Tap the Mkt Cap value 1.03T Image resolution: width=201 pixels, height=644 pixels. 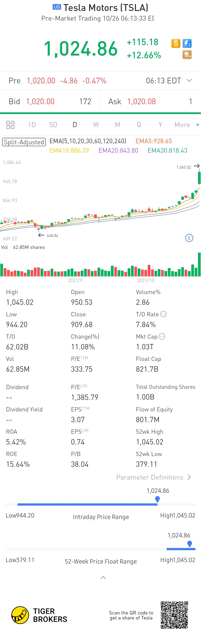(145, 347)
